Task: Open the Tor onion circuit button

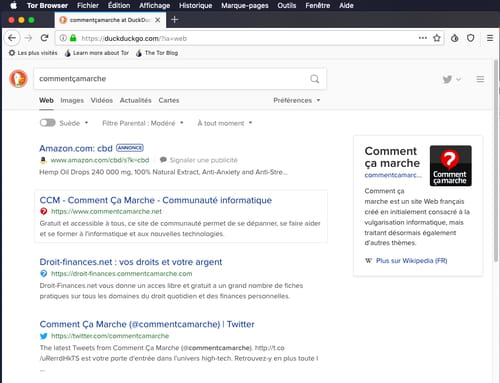Action: (454, 38)
